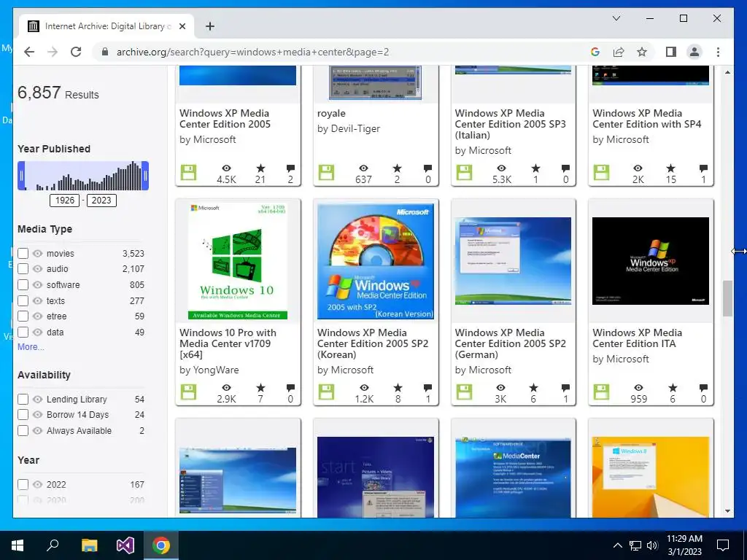Click black Windows XP Media Center logo thumbnail
This screenshot has width=747, height=560.
[x=650, y=261]
